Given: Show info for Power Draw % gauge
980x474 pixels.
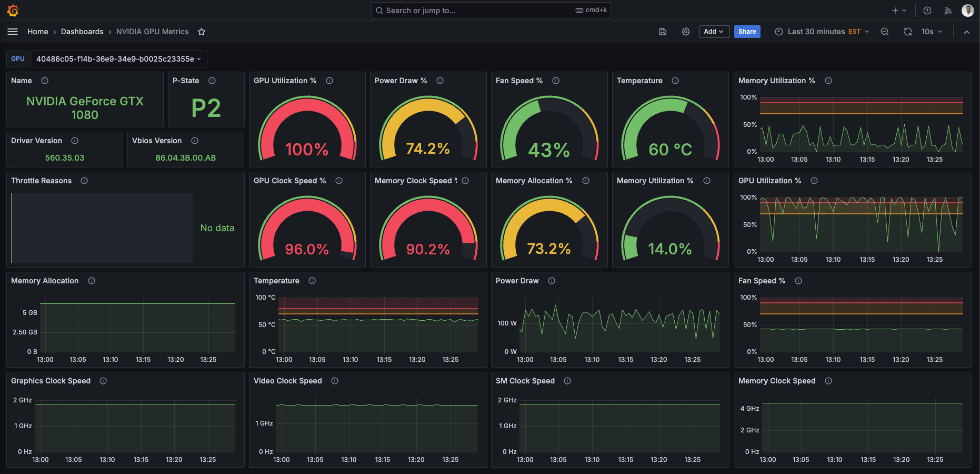Looking at the screenshot, I should 440,81.
